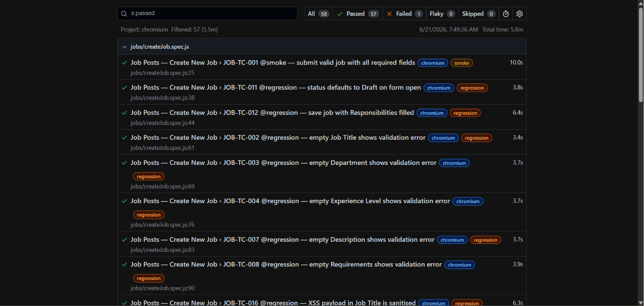Open test JOB-TC-011 status defaults to Draft

[276, 87]
